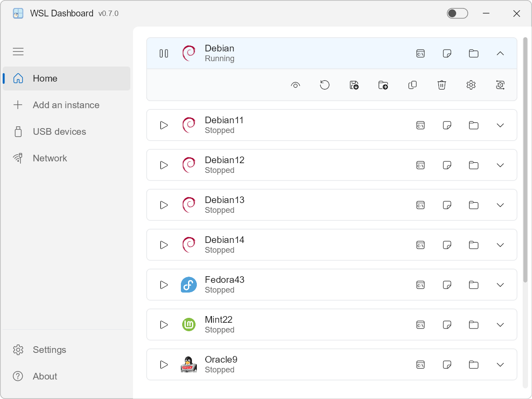Viewport: 532px width, 399px height.
Task: Restart the running Debian instance
Action: click(x=325, y=85)
